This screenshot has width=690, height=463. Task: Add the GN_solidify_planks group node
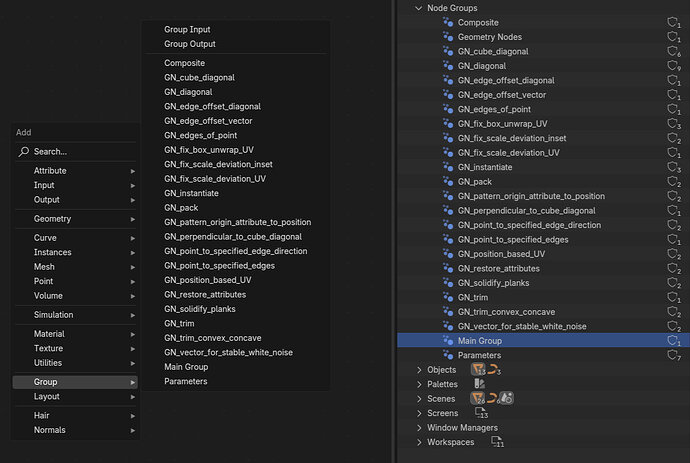(x=200, y=309)
